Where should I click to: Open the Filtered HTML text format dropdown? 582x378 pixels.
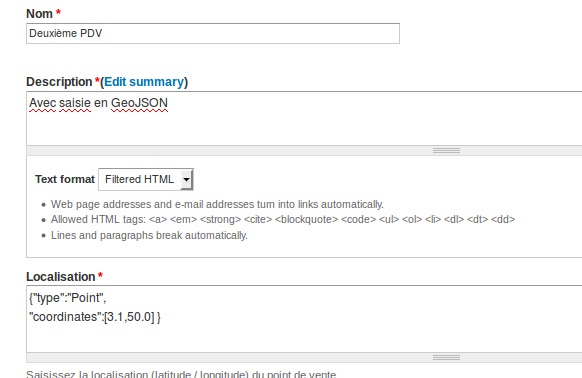[146, 179]
